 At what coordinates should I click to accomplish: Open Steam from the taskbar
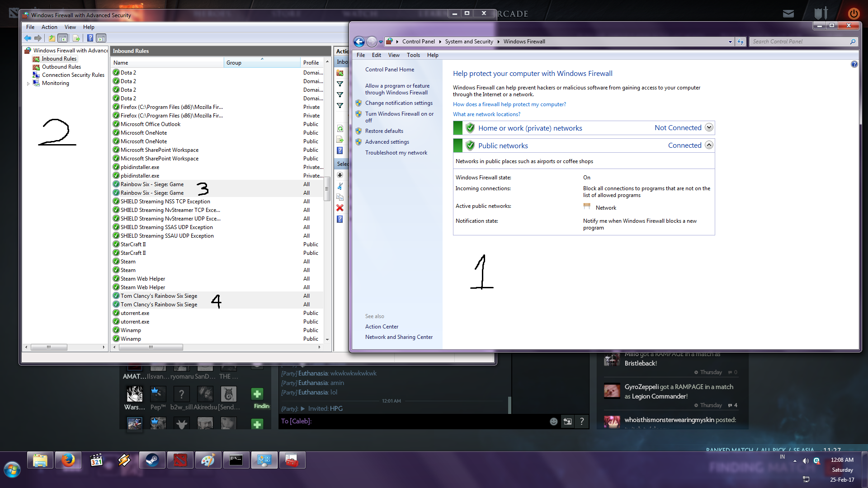152,460
